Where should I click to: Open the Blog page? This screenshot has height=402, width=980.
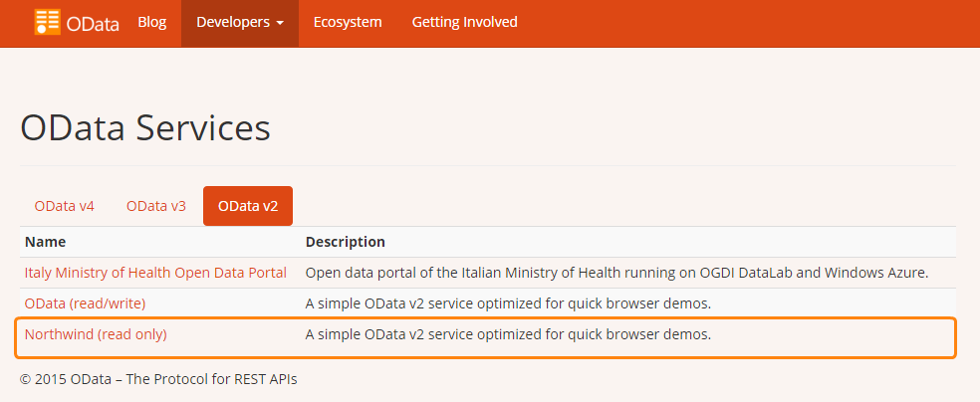tap(151, 23)
